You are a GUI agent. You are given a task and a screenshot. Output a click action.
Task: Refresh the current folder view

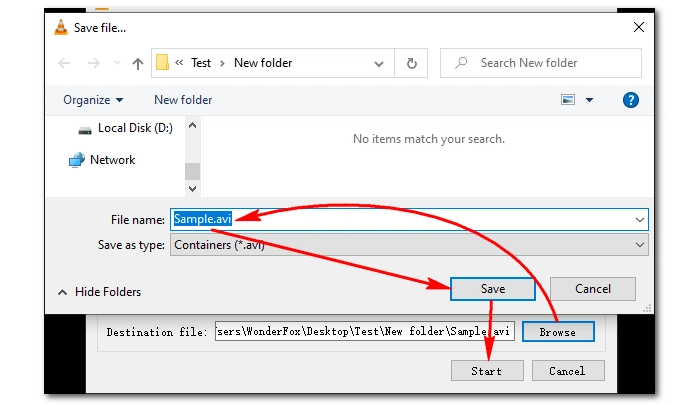pos(410,63)
